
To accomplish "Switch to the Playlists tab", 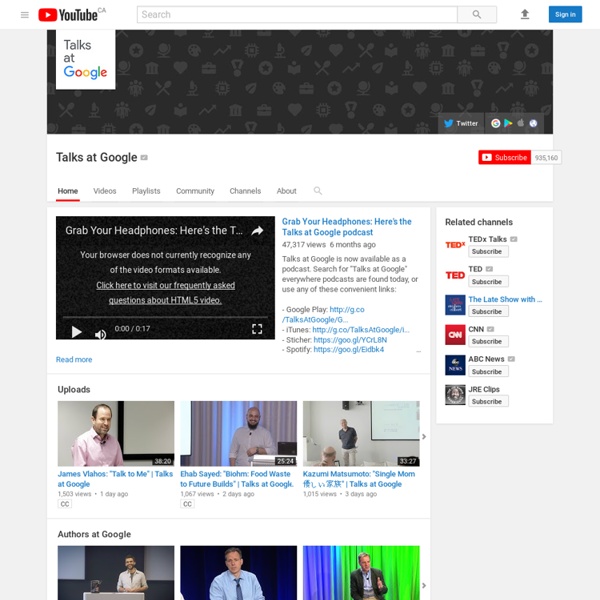I will point(146,191).
